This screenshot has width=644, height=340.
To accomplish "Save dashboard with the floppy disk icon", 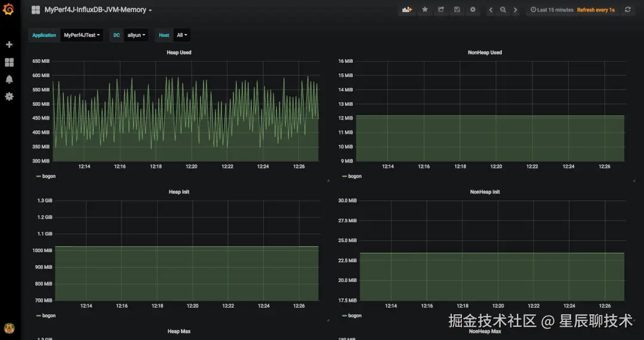I will click(457, 10).
